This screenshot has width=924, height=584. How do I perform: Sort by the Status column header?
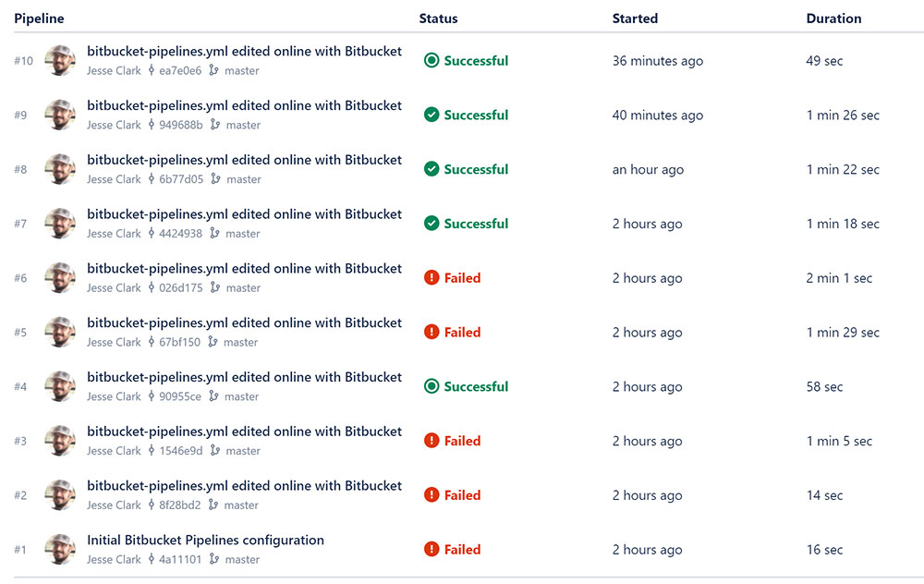[x=438, y=18]
